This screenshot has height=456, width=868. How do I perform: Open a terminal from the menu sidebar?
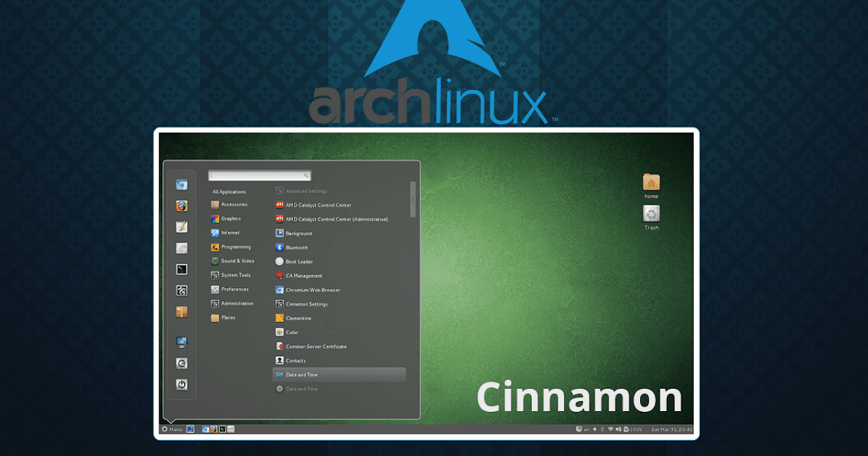tap(181, 269)
